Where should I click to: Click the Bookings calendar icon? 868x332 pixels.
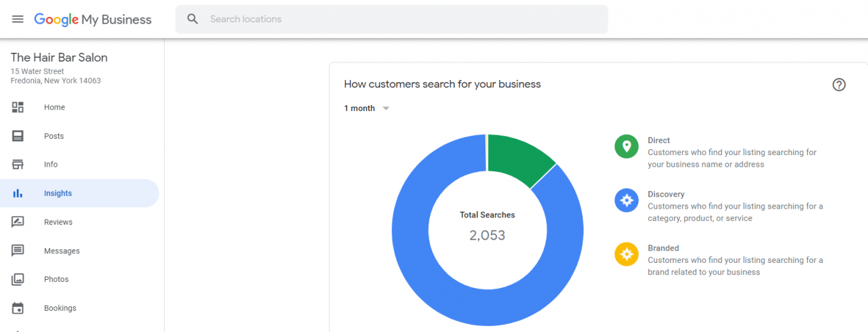point(18,308)
